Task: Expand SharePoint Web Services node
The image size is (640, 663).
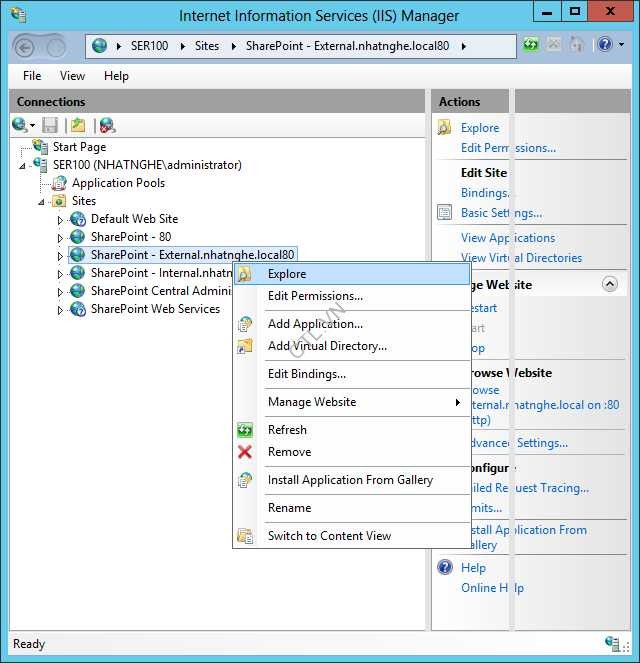Action: (60, 310)
